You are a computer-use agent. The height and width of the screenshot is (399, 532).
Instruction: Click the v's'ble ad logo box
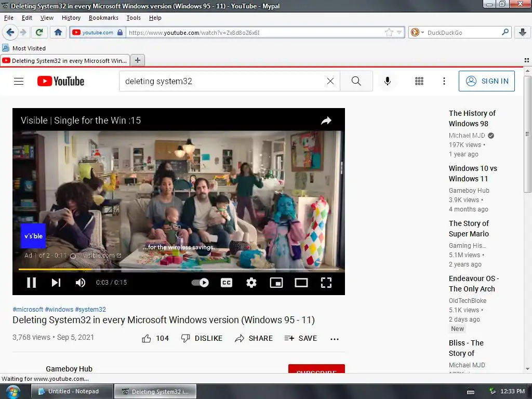(33, 236)
